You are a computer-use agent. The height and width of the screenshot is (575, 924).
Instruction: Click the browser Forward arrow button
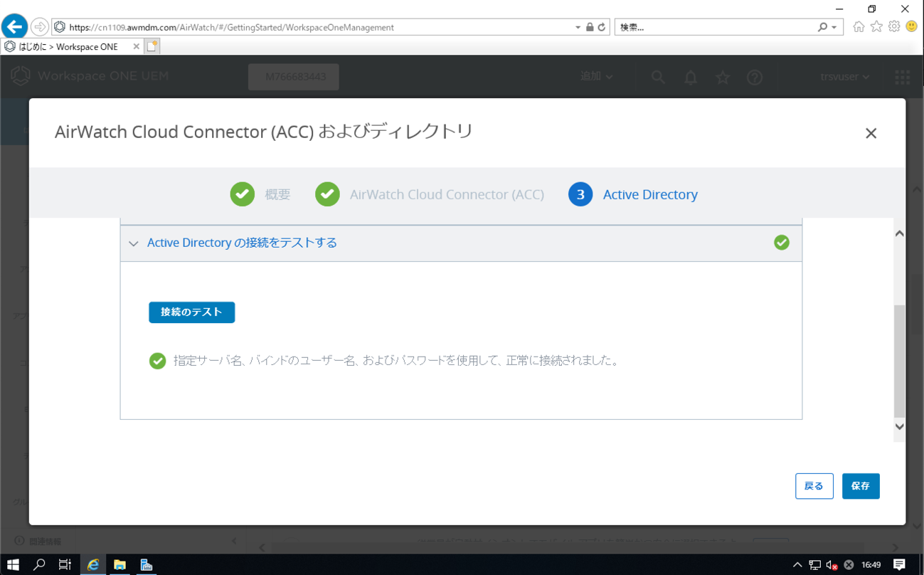[x=40, y=27]
